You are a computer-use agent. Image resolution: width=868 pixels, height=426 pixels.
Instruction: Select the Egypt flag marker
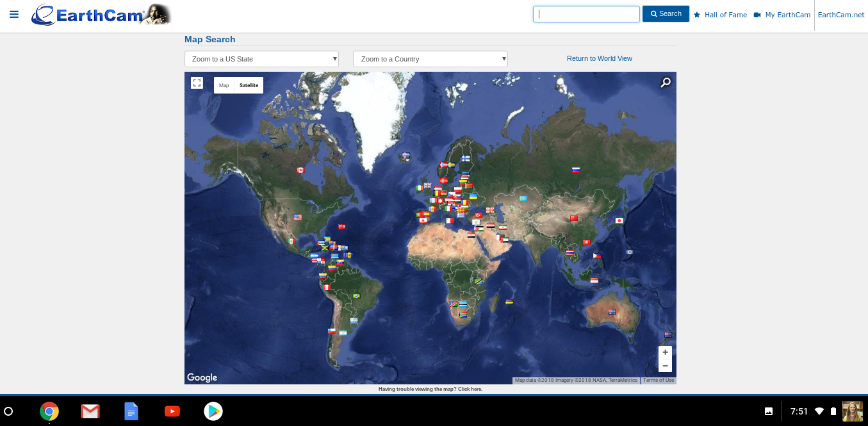471,235
